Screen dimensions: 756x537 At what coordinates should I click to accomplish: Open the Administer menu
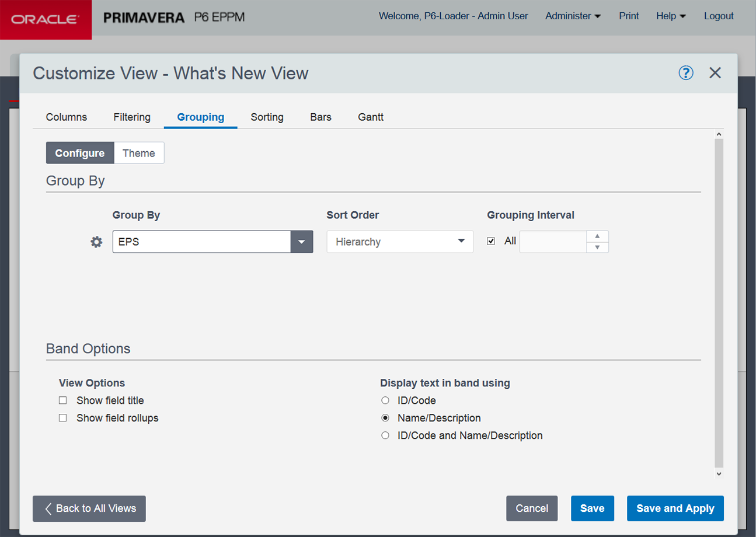point(573,16)
